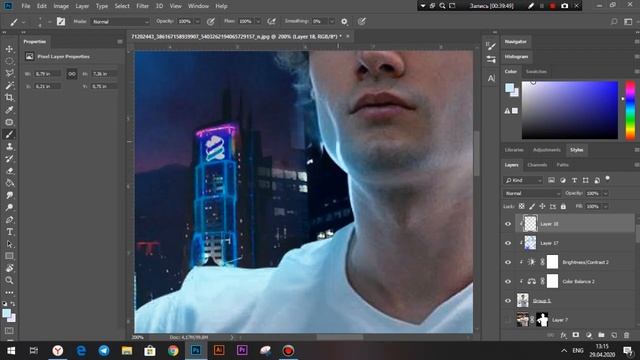640x360 pixels.
Task: Click the hue spectrum slider
Action: [x=631, y=110]
